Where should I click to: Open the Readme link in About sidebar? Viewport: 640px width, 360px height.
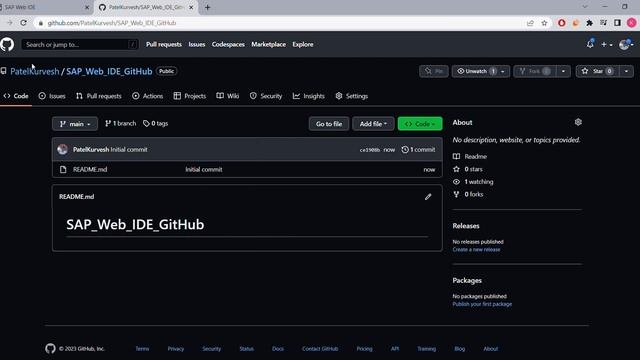(470, 156)
